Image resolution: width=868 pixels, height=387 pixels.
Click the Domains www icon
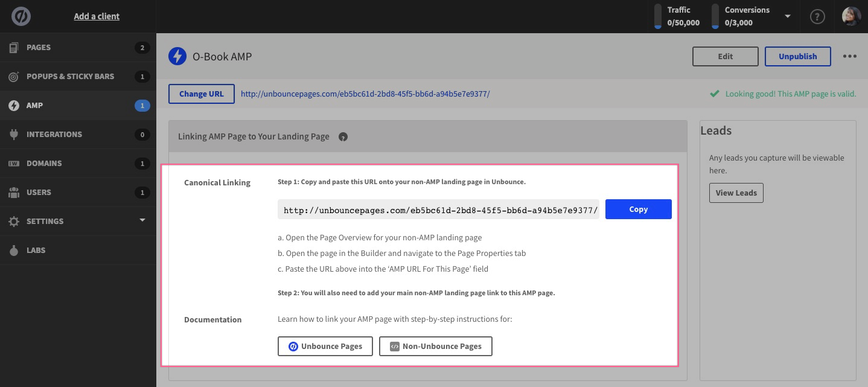pos(14,164)
